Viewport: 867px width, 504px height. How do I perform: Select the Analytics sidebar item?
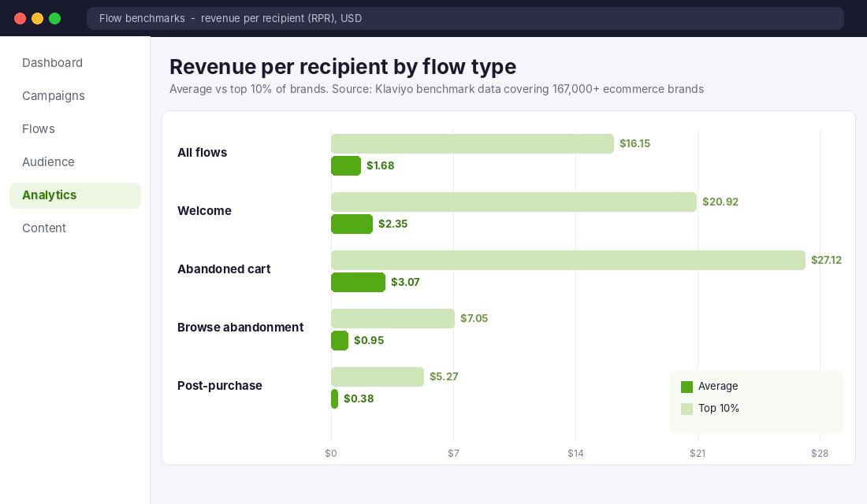point(75,195)
